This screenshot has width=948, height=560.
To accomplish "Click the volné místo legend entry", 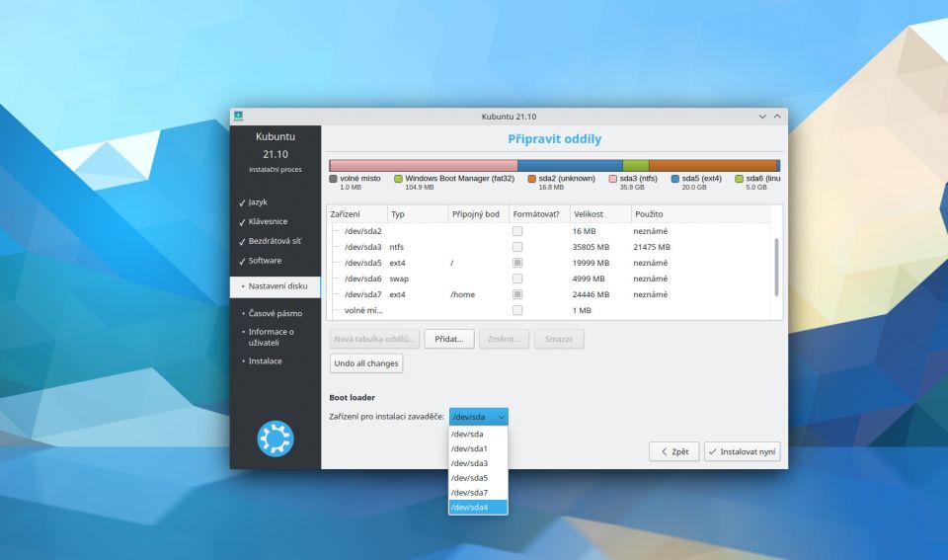I will (355, 182).
